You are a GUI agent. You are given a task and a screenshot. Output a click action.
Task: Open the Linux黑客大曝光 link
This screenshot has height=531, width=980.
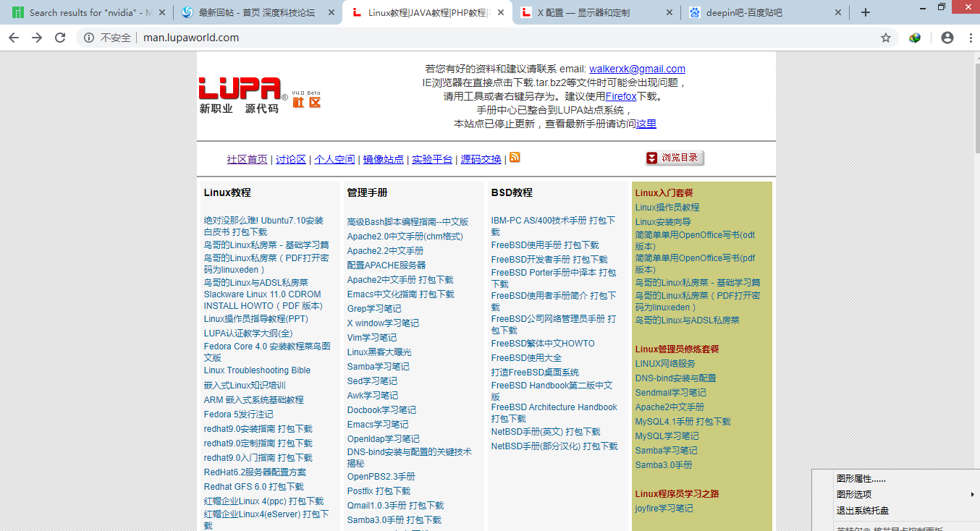(379, 352)
